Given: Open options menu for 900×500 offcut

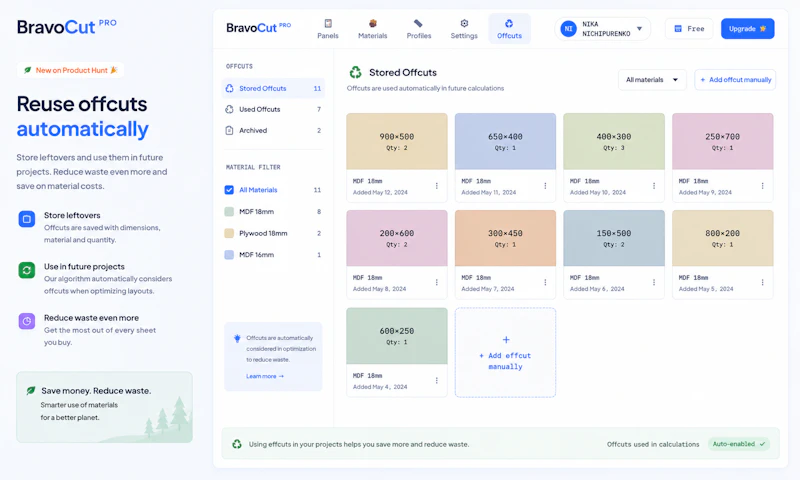Looking at the screenshot, I should [437, 186].
